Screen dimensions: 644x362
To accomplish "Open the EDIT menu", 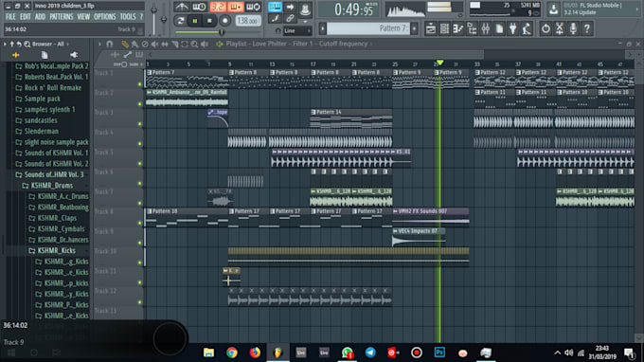I will pos(26,17).
